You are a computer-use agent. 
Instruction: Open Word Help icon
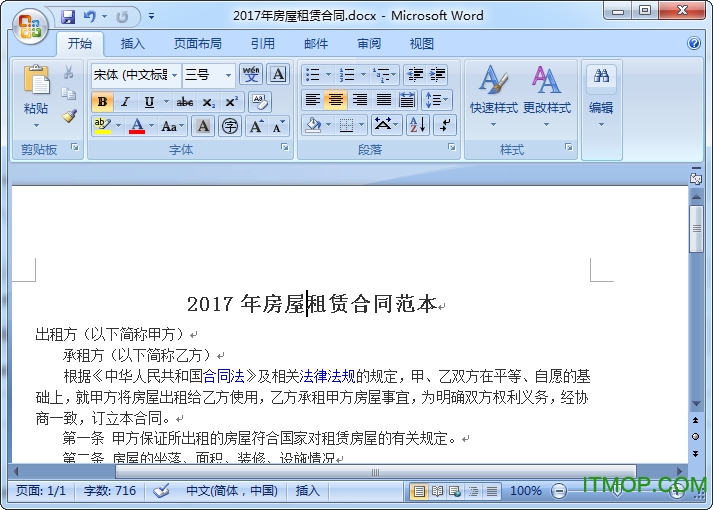[694, 43]
